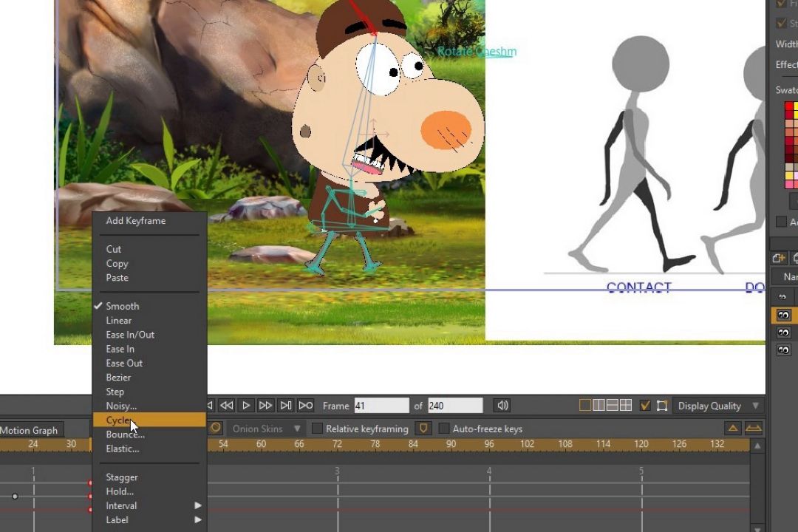Pick the beige swatch
This screenshot has height=532, width=798.
[789, 167]
